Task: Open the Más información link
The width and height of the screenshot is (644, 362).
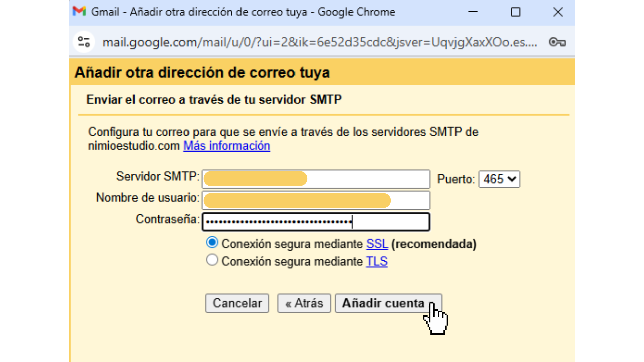Action: coord(226,145)
